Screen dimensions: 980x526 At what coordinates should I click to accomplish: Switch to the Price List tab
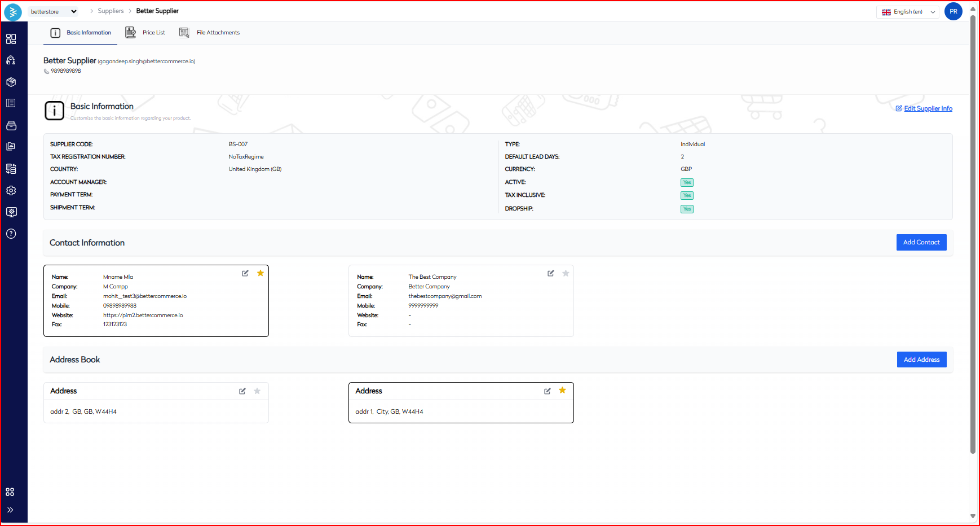(145, 33)
